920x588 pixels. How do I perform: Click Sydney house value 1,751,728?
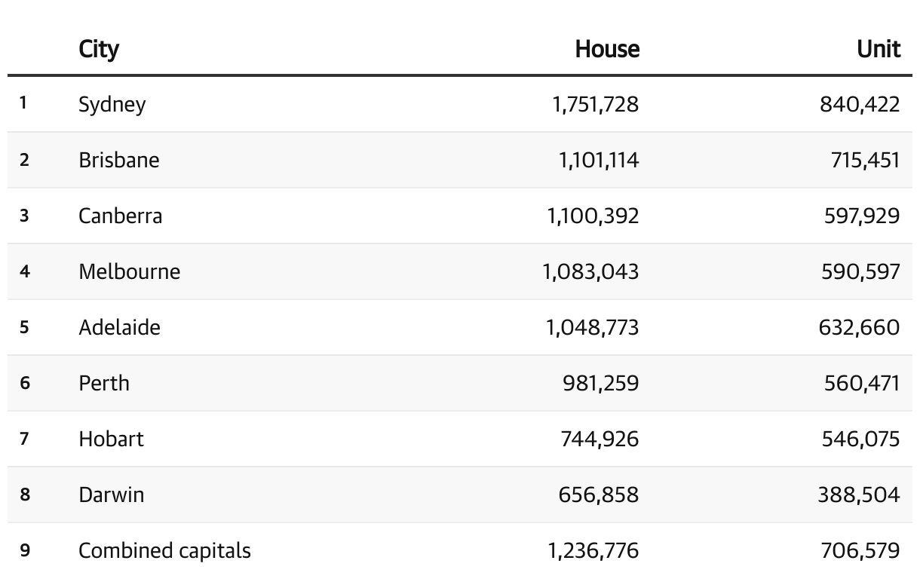pos(595,104)
